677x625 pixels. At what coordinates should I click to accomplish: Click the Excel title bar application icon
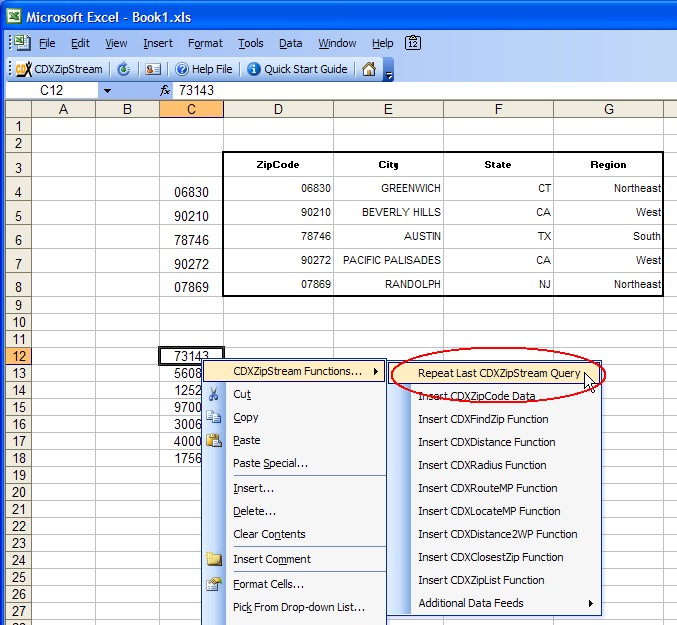tap(14, 16)
